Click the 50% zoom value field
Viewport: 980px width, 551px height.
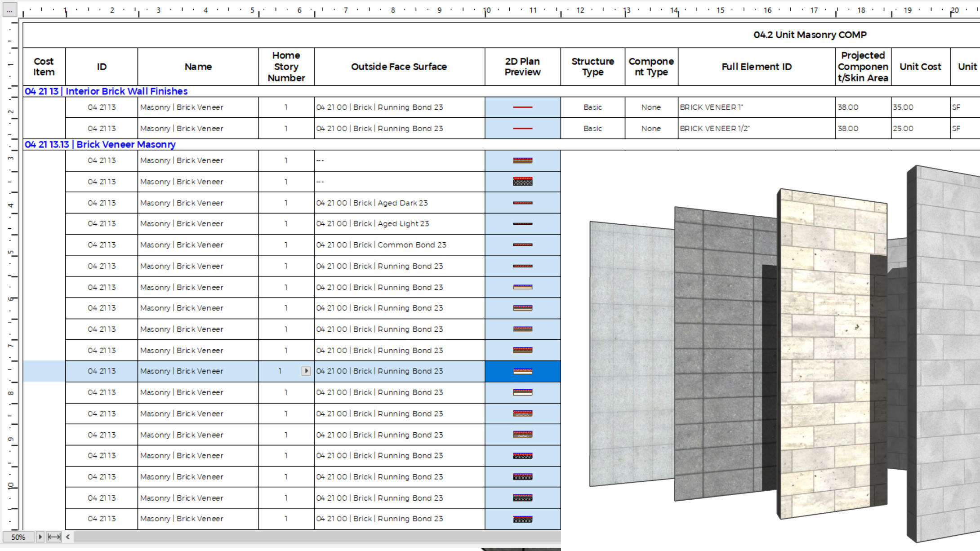click(18, 537)
